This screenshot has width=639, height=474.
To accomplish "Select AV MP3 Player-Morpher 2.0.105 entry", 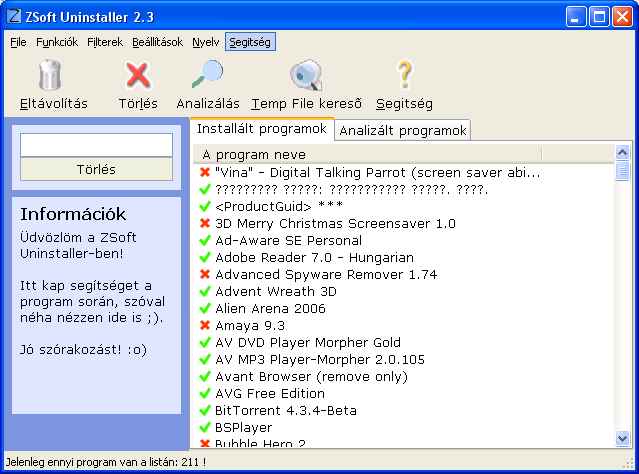I will coord(320,359).
